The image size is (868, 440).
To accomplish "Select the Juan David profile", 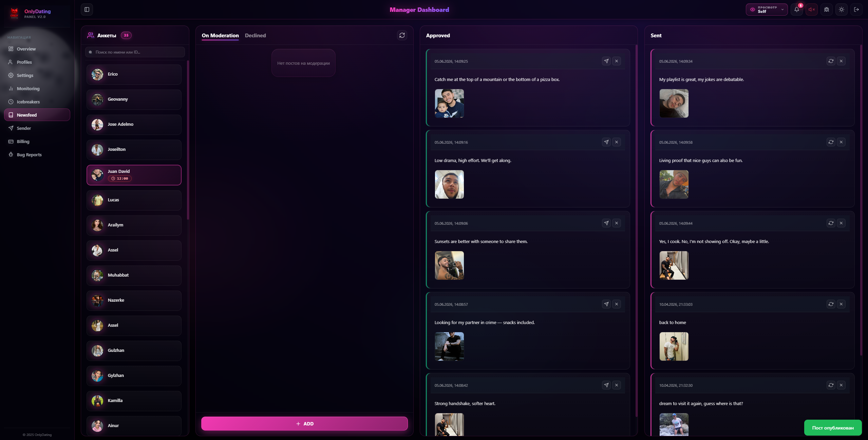I will click(134, 175).
